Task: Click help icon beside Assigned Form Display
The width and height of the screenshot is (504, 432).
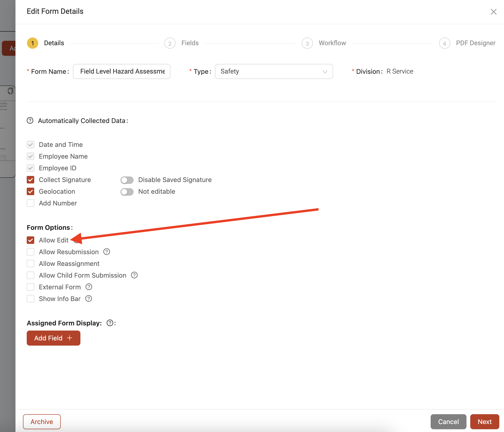Action: (x=110, y=323)
